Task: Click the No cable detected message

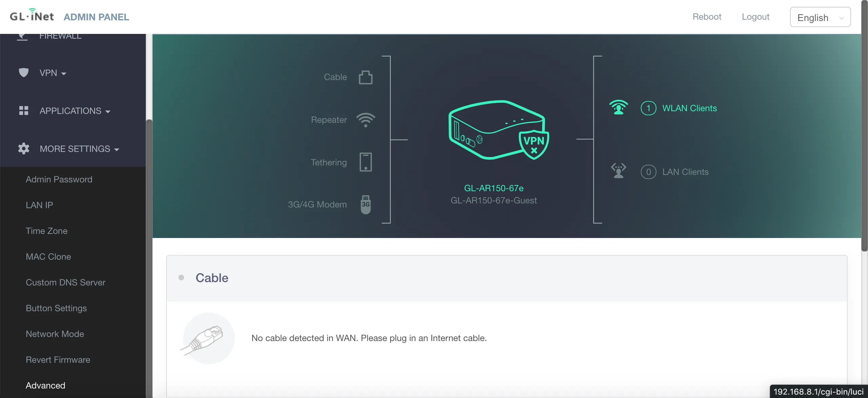Action: pyautogui.click(x=369, y=338)
